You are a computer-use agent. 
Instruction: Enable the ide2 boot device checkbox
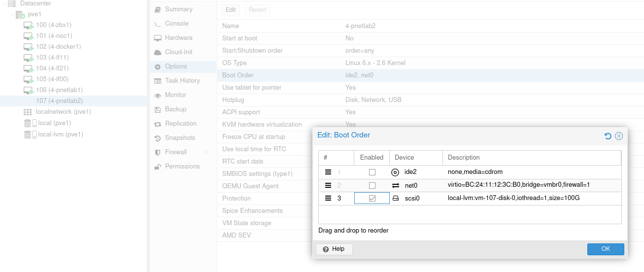372,172
